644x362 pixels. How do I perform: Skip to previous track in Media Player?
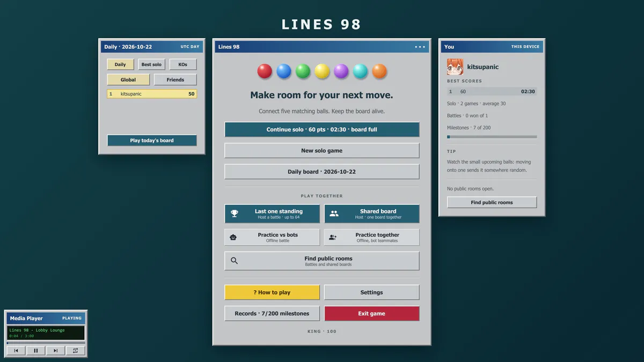tap(16, 351)
